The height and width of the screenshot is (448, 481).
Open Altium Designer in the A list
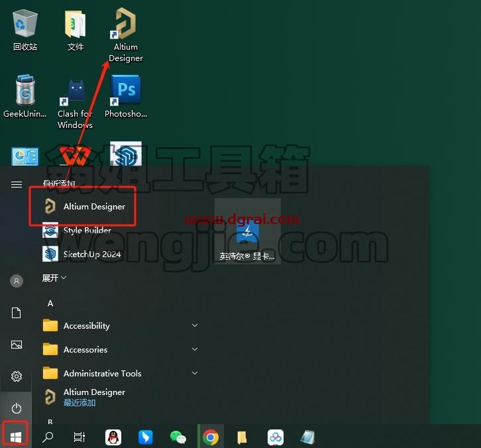85,397
